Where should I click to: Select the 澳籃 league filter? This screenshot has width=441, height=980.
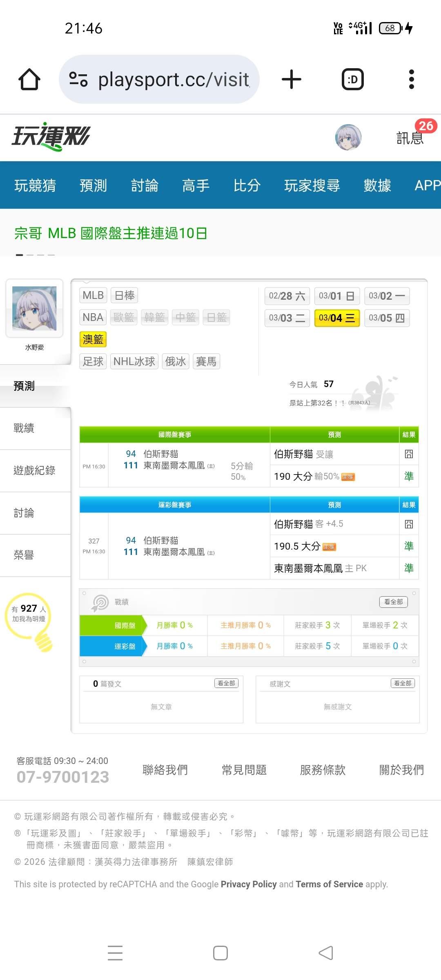tap(93, 339)
